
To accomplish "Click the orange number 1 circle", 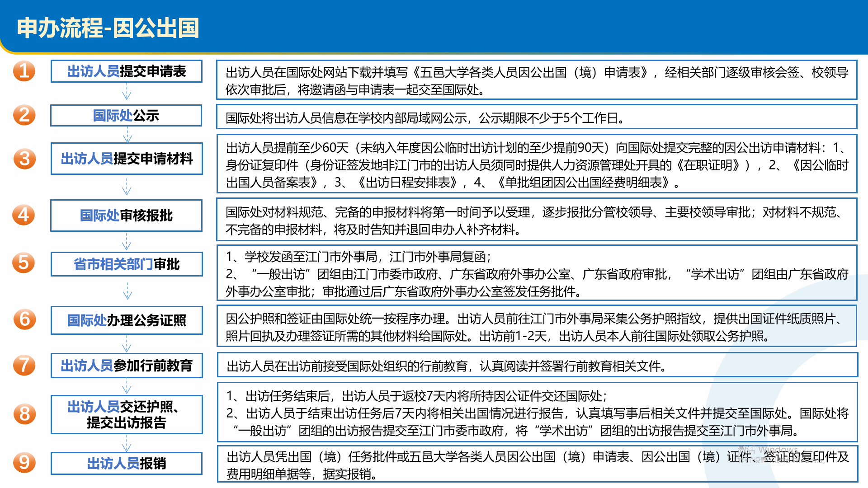I will coord(24,71).
